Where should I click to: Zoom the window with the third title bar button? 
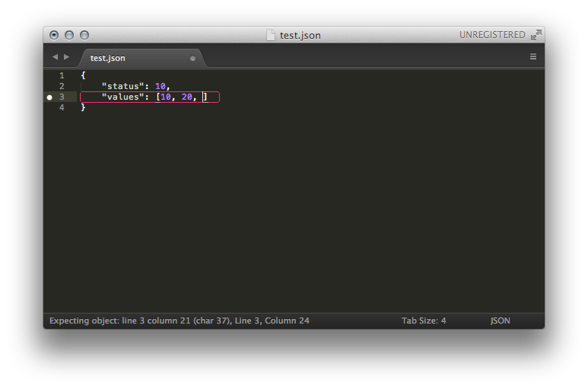coord(84,35)
